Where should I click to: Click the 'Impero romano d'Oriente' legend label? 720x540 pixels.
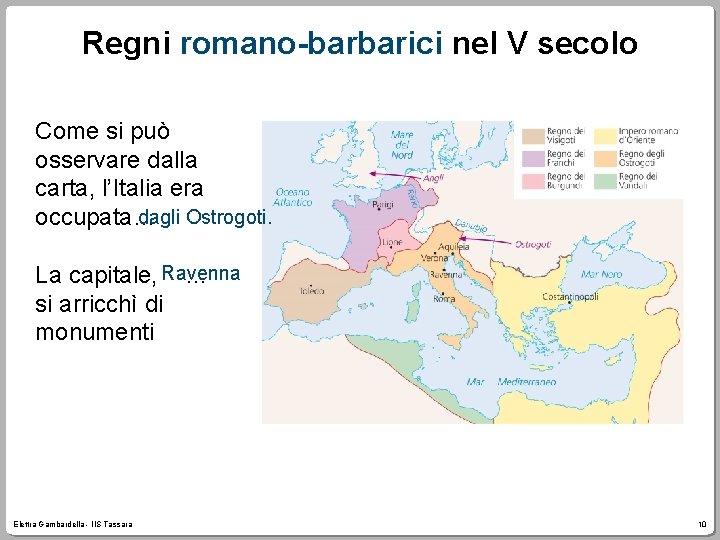[x=648, y=135]
